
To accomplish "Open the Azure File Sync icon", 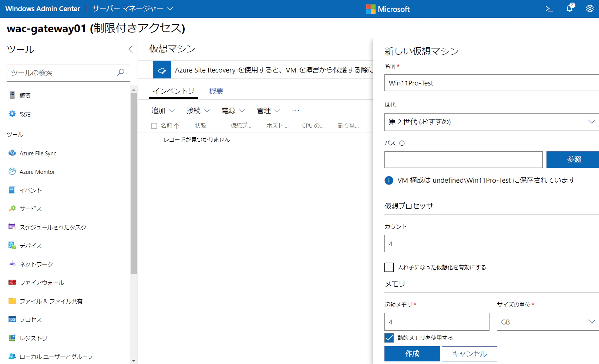I will coord(12,153).
